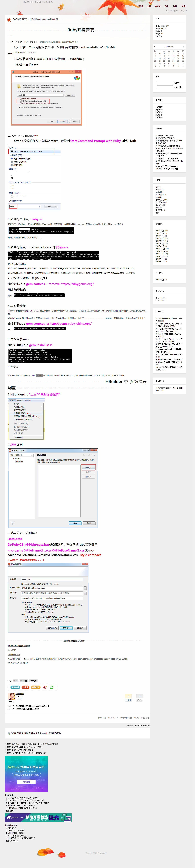195x868 pixels.
Task: Open the zhihu.com question link
Action: click(58, 42)
